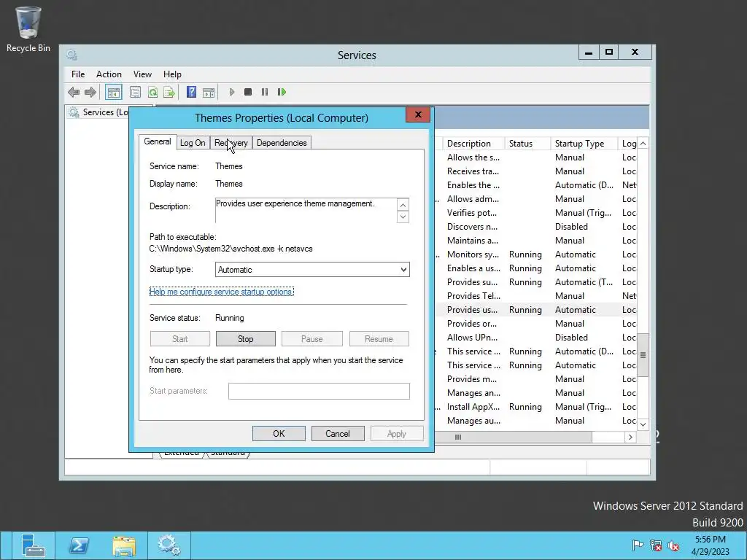Click the Forward arrow in Services toolbar
The image size is (747, 560).
click(x=90, y=92)
